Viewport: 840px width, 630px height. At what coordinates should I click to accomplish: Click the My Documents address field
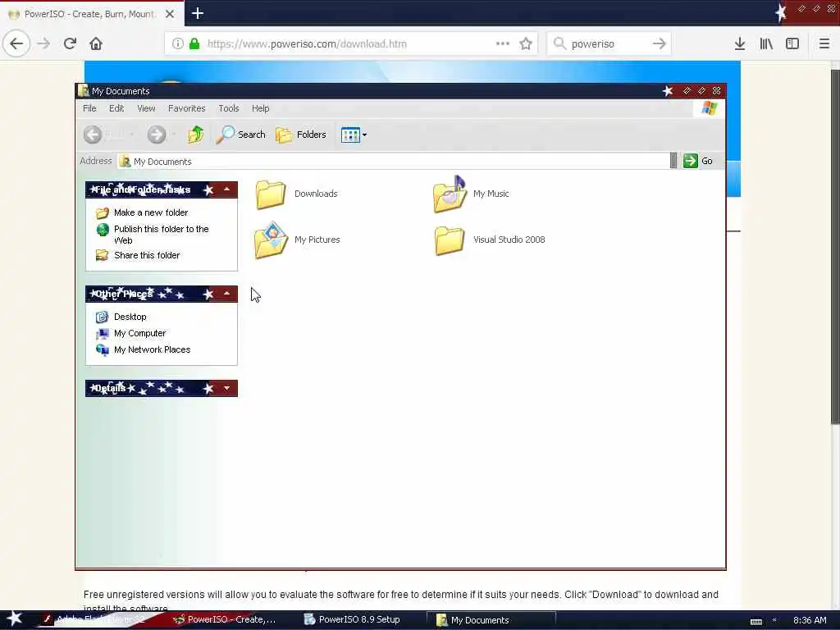[394, 162]
